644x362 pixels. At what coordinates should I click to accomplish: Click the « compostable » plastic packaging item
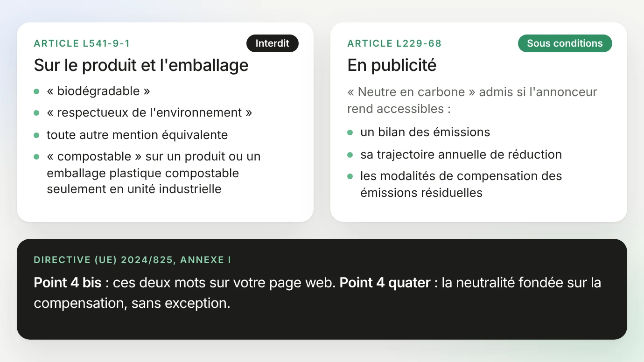[x=154, y=173]
